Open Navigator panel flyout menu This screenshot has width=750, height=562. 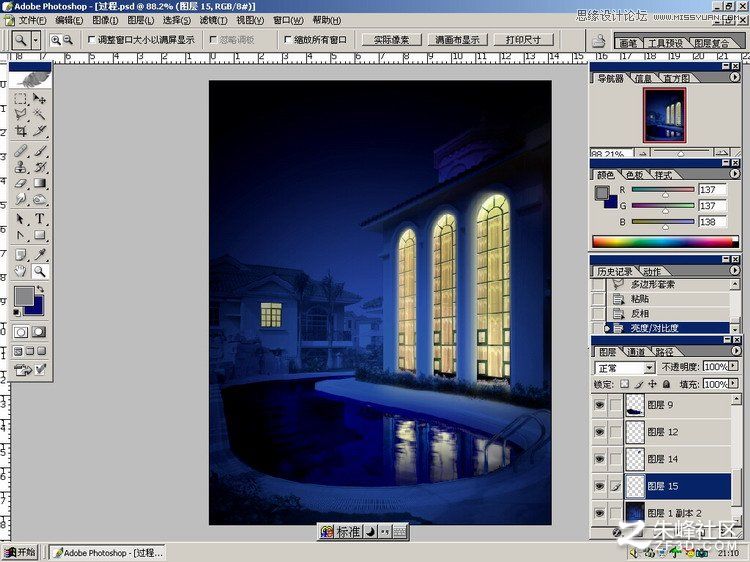click(735, 77)
